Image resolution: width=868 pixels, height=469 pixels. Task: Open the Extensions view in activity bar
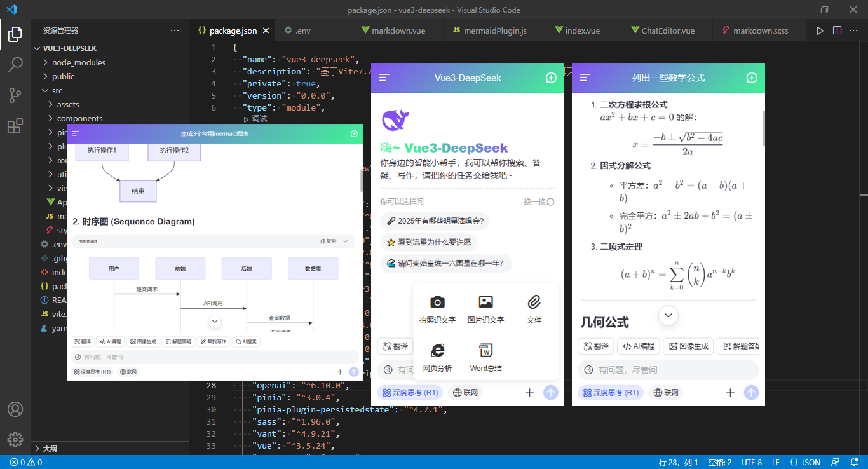[x=15, y=126]
